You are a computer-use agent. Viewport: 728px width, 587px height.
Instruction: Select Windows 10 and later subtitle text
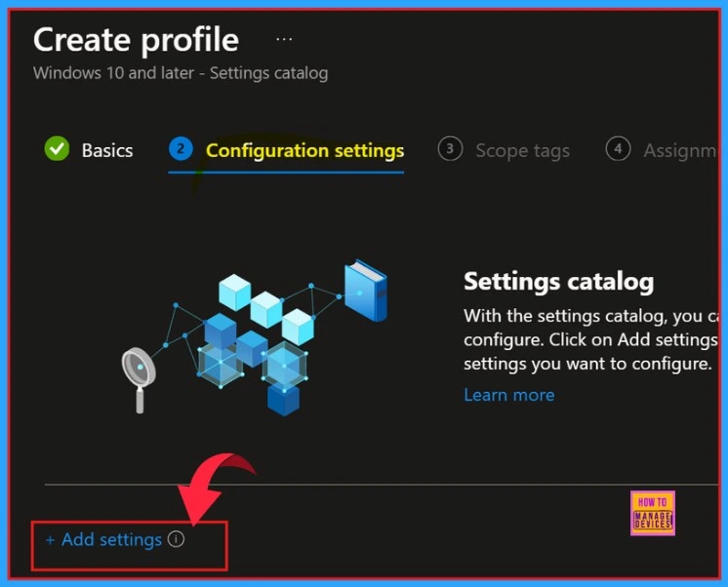click(x=181, y=73)
